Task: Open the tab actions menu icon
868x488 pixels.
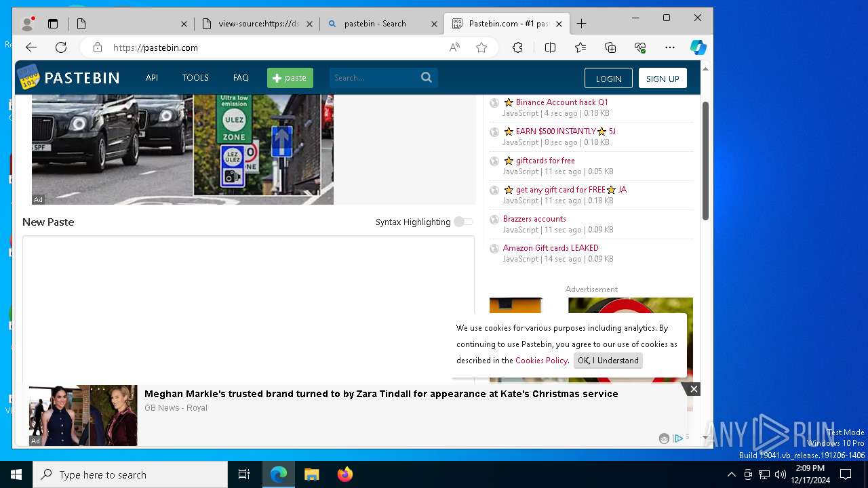Action: point(53,24)
